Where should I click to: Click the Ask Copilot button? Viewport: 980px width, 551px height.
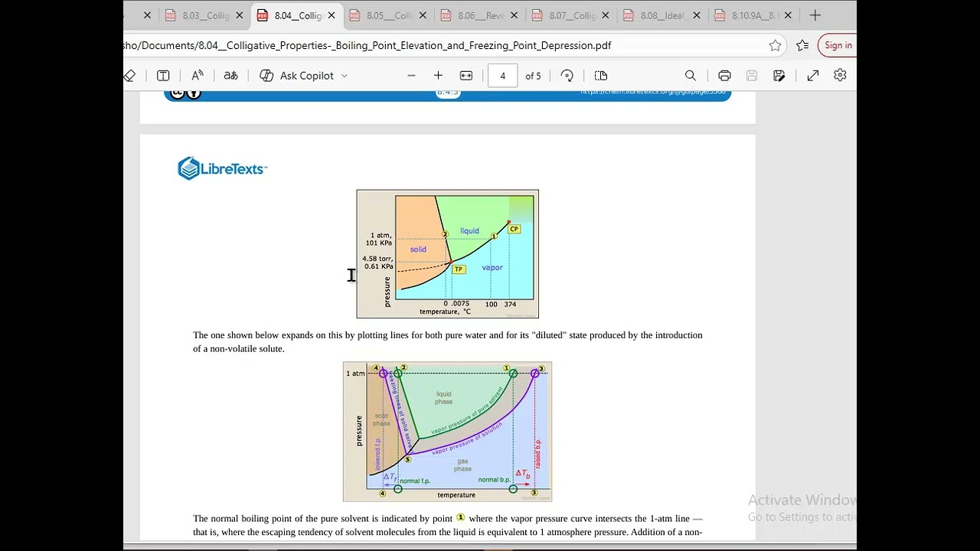pyautogui.click(x=297, y=75)
